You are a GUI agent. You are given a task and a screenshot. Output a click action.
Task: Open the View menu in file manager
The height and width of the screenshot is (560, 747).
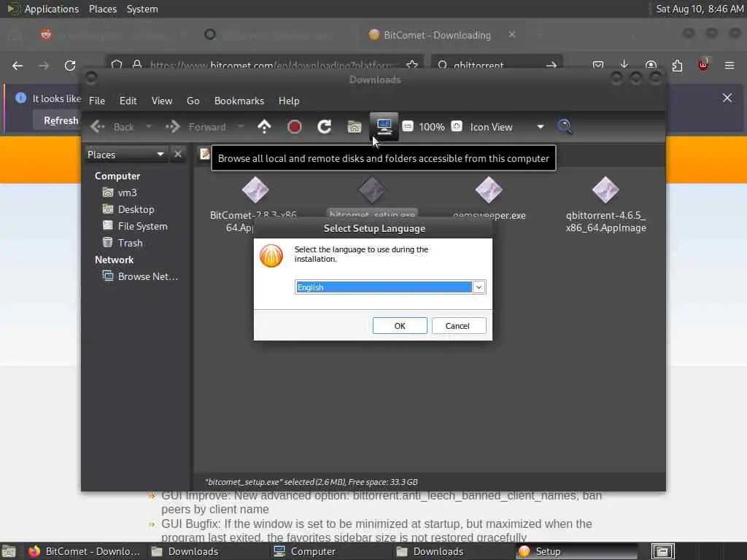[162, 101]
